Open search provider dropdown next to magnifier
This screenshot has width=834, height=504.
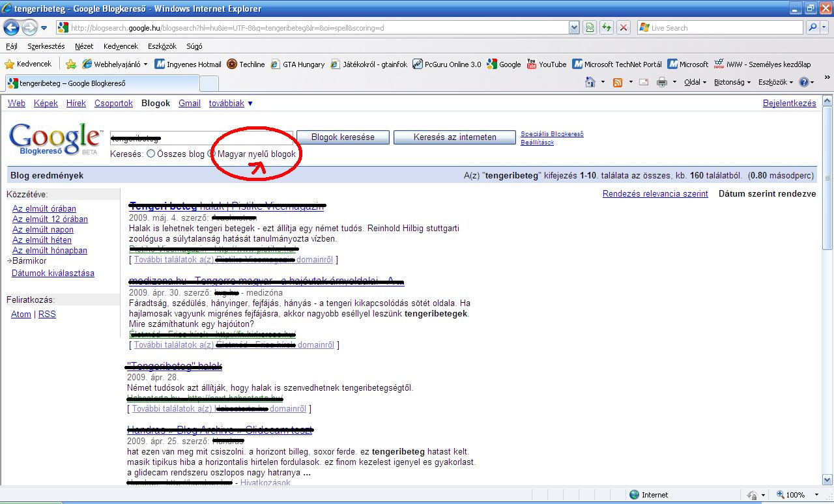pos(826,28)
